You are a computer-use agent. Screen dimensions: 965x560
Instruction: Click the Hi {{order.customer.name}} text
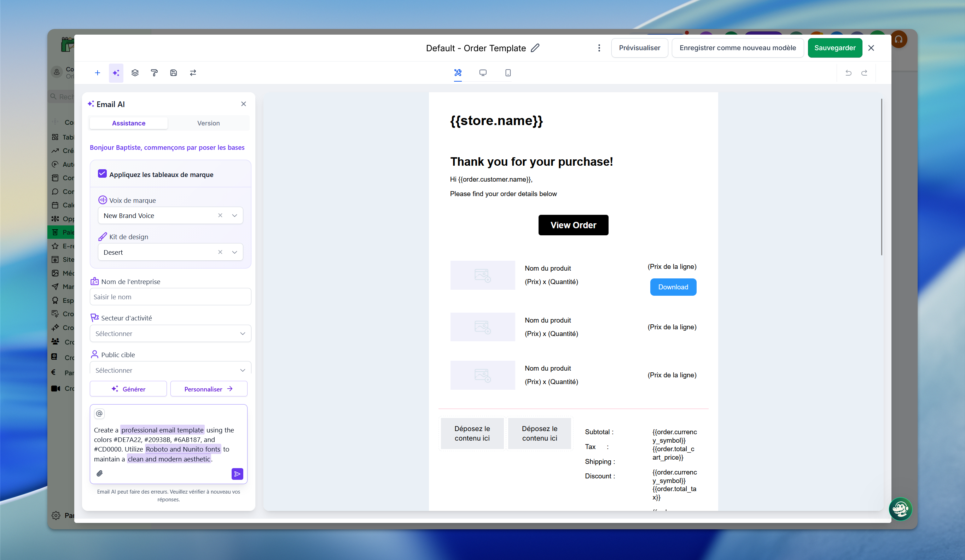491,179
